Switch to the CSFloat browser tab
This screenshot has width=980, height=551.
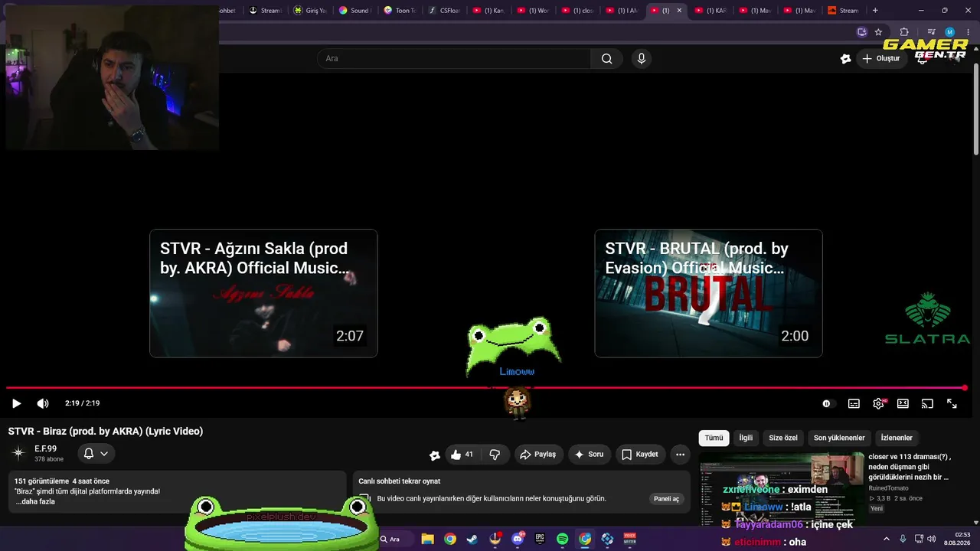pyautogui.click(x=443, y=11)
